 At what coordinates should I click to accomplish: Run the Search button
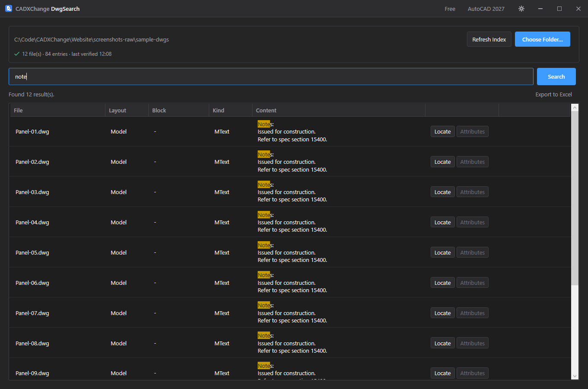pos(556,77)
